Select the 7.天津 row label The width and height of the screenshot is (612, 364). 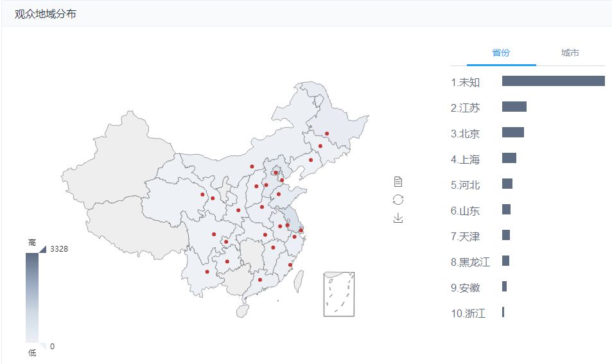coord(465,236)
